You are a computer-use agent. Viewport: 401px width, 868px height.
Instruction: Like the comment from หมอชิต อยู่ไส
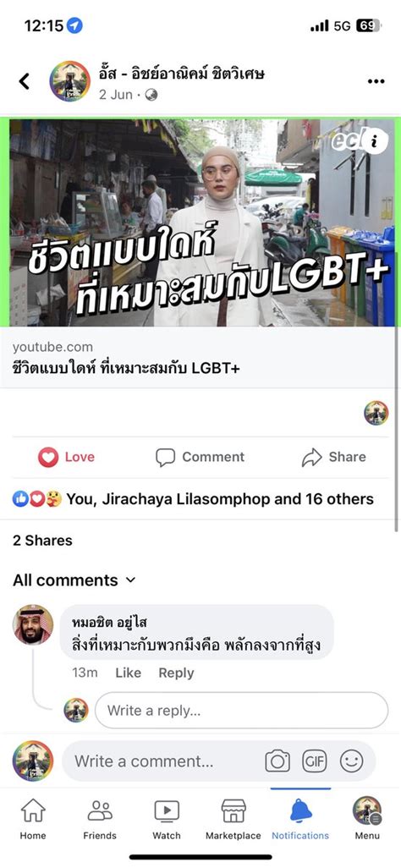point(128,673)
